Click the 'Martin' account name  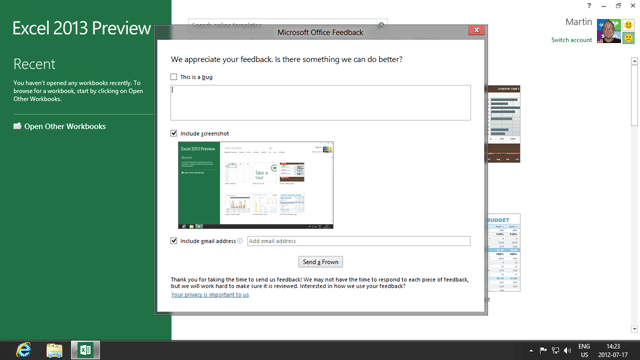[578, 22]
